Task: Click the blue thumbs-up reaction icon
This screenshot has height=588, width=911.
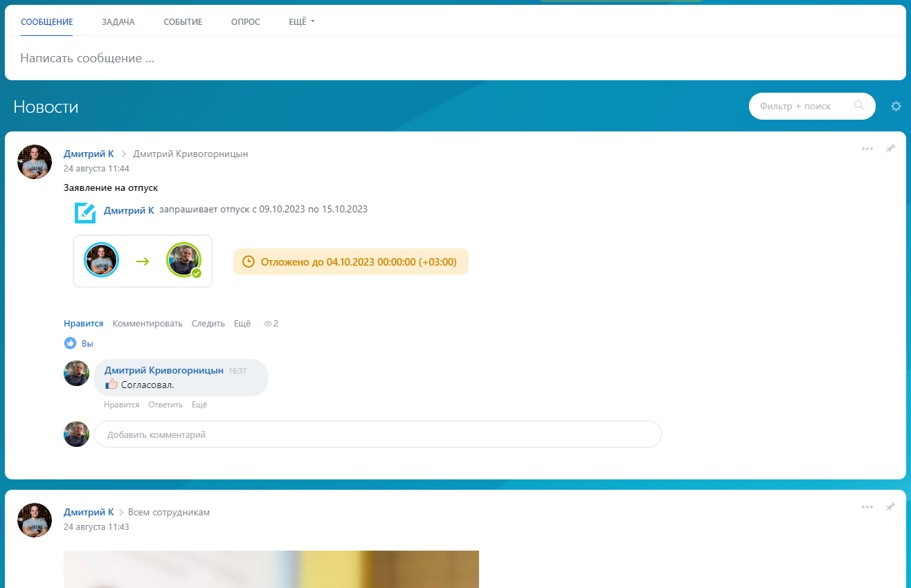Action: 70,343
